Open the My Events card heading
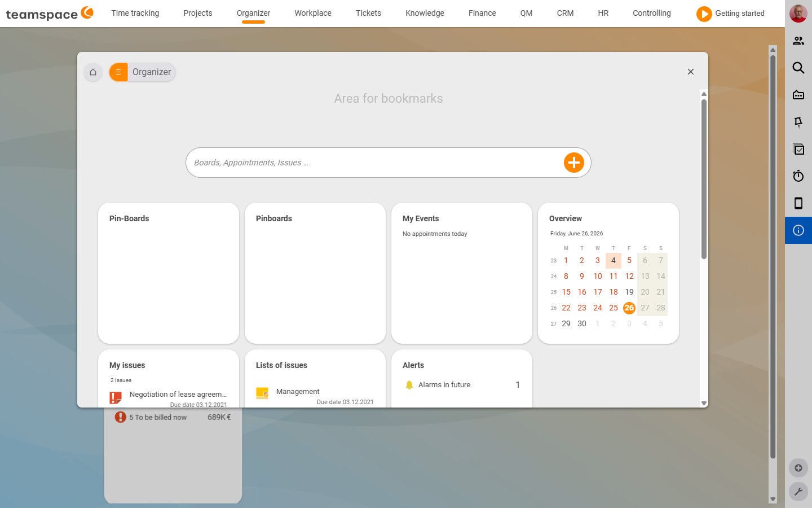Screen dimensions: 812x508 click(x=421, y=218)
